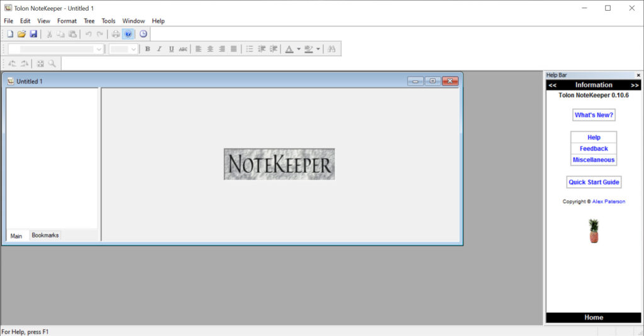
Task: Switch to the Main tab
Action: [x=16, y=236]
